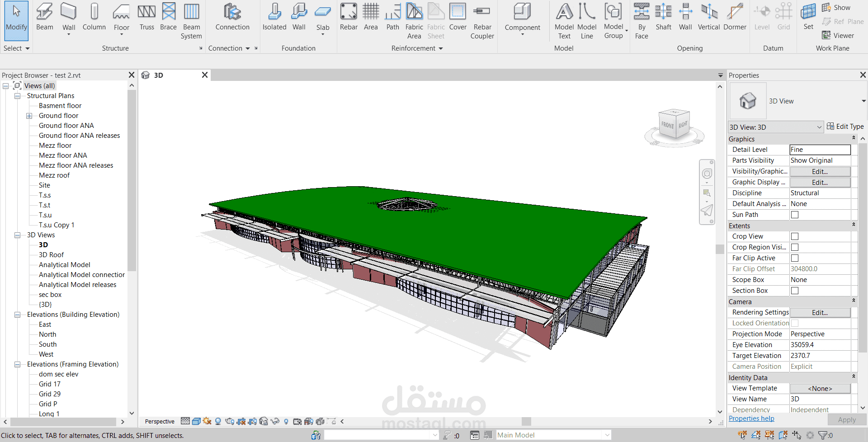The height and width of the screenshot is (442, 868).
Task: Select the Column tool
Action: [94, 17]
